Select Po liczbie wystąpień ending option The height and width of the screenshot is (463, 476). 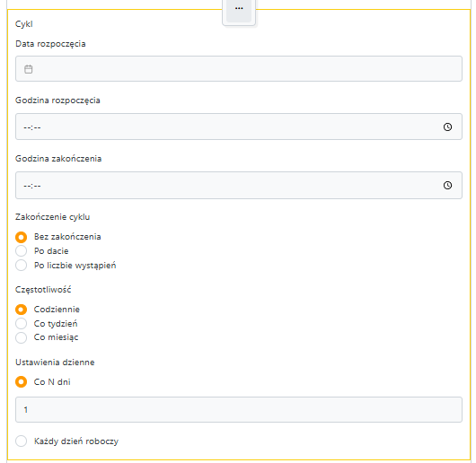(x=21, y=266)
